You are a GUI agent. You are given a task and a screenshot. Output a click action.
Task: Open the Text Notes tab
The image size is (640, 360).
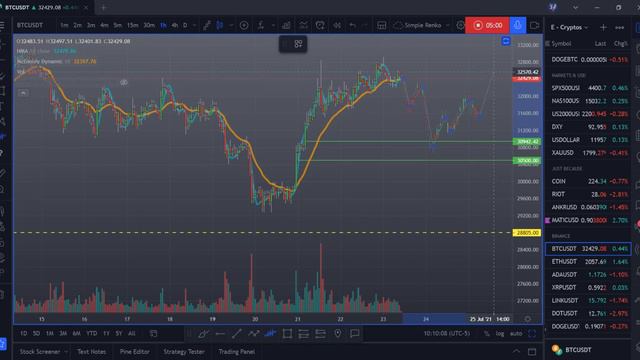pos(91,351)
